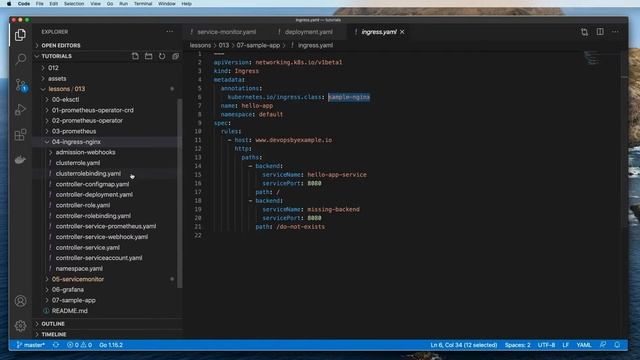Open the Terminal menu
This screenshot has height=360, width=640.
(143, 4)
